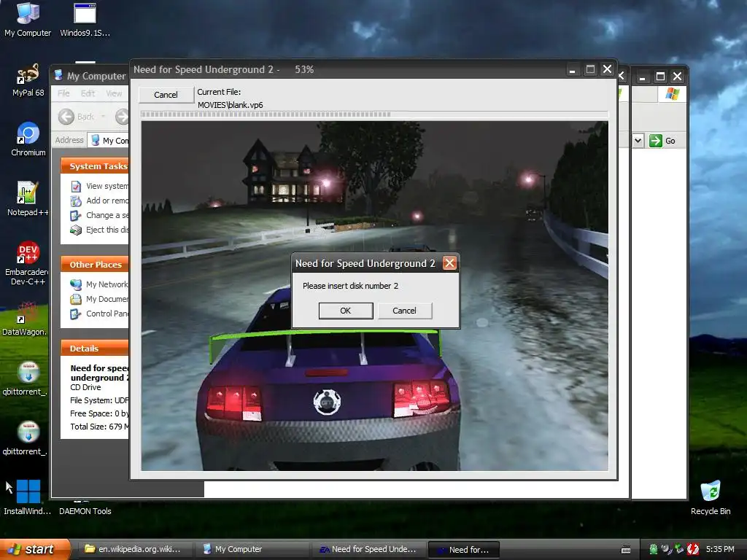Image resolution: width=747 pixels, height=560 pixels.
Task: Collapse the System Tasks panel header
Action: (x=95, y=166)
